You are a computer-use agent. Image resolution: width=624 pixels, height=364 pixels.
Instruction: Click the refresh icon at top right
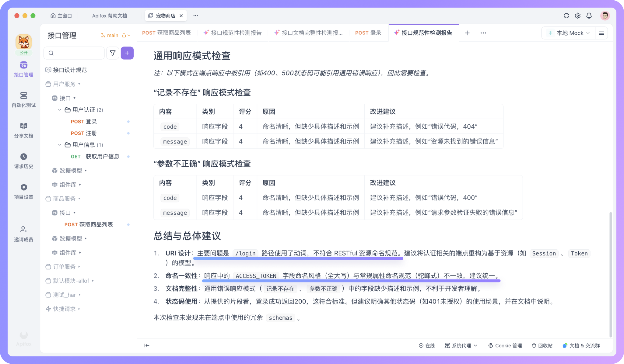pos(566,16)
